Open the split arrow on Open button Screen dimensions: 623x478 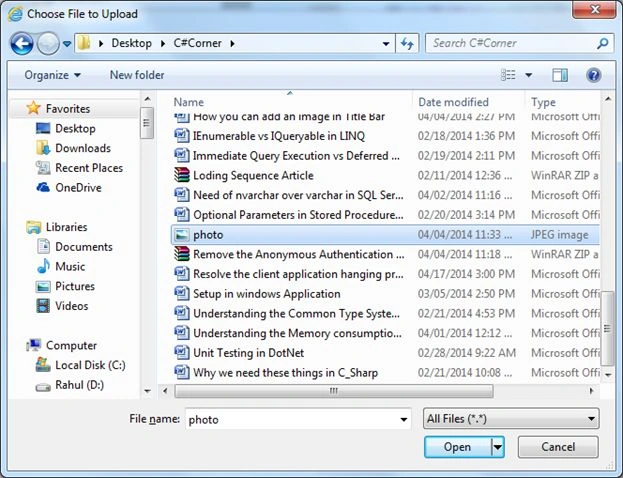tap(498, 447)
